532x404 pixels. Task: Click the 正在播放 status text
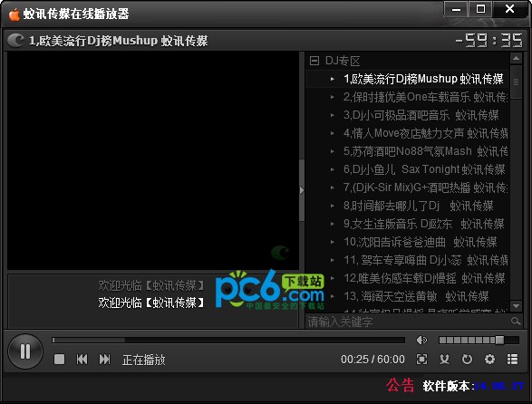143,360
